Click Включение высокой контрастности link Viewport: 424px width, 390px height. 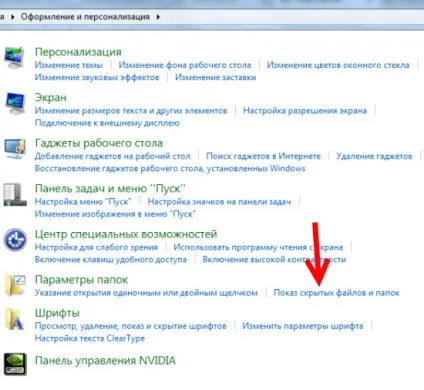tap(274, 260)
